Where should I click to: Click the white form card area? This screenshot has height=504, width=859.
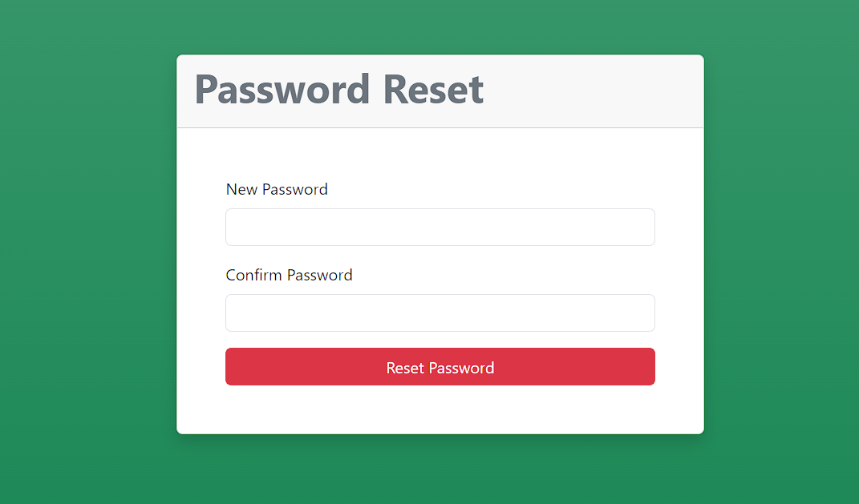coord(440,409)
